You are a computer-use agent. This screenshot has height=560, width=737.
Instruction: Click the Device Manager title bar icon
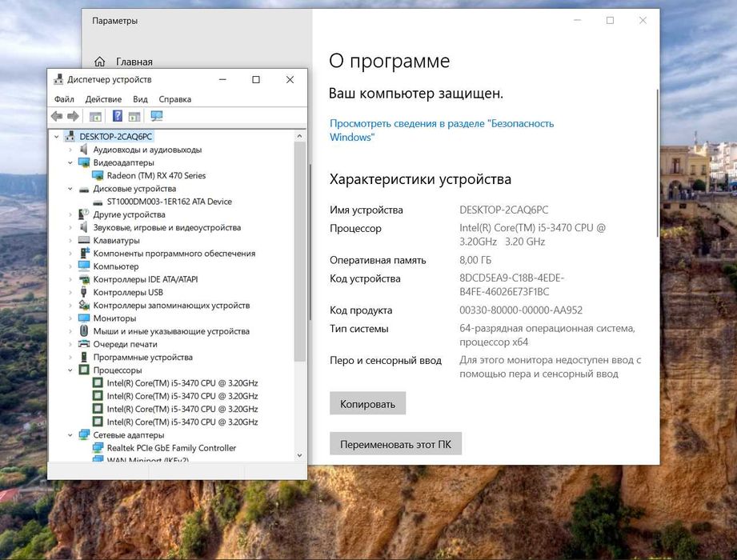pyautogui.click(x=58, y=79)
